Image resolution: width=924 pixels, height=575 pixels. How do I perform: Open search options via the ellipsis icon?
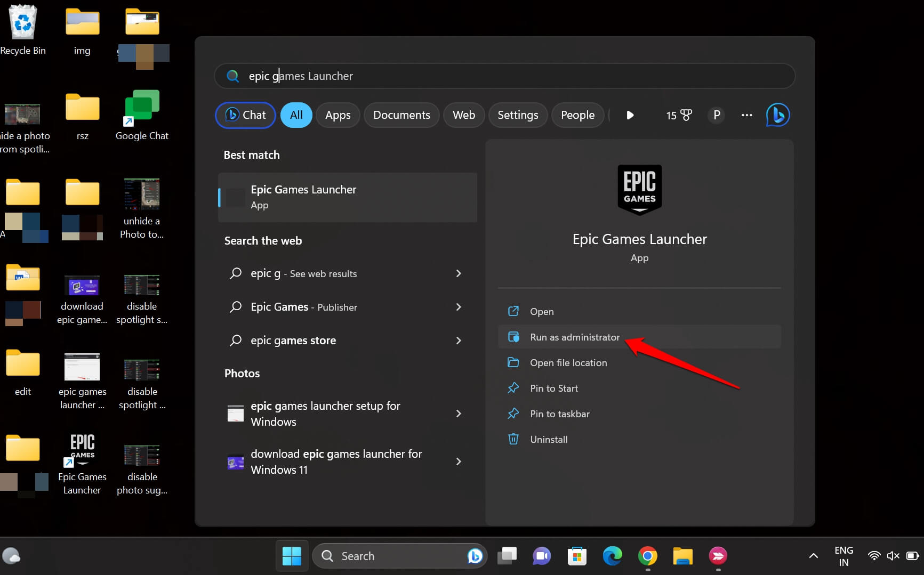coord(746,115)
